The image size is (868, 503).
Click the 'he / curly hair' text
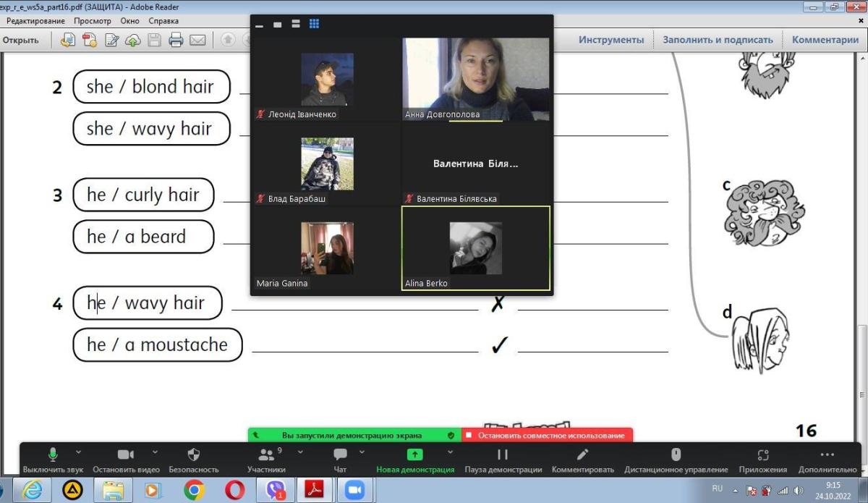coord(142,195)
